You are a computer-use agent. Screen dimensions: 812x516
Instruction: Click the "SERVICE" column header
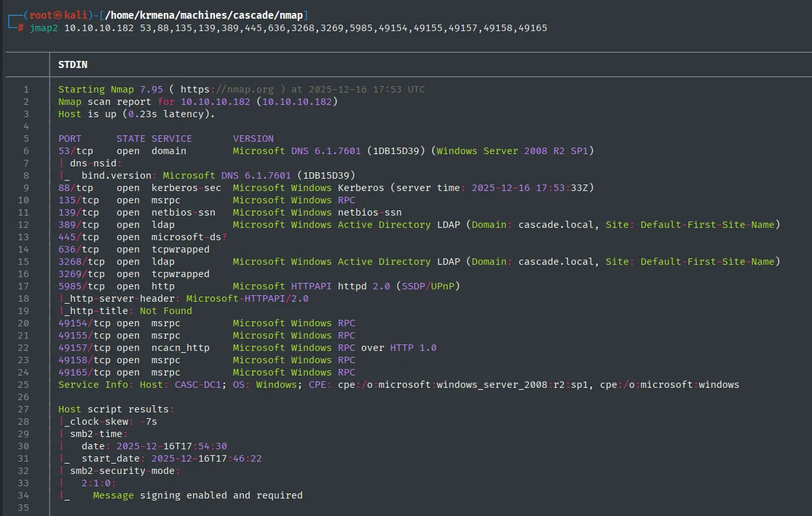[171, 139]
